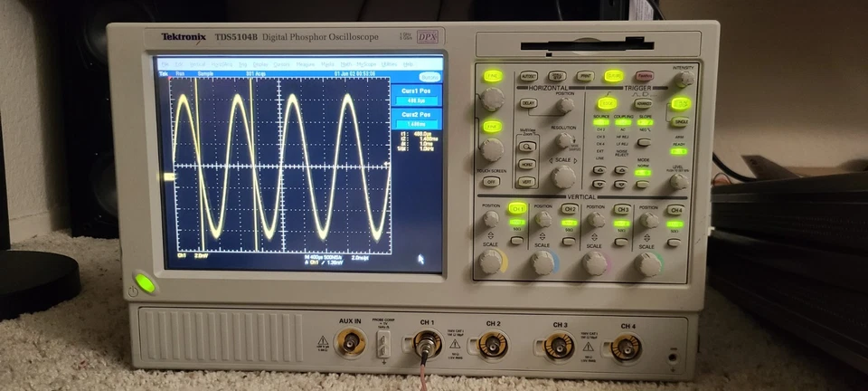Toggle the pink FastAcq button
Image resolution: width=868 pixels, height=391 pixels.
644,76
